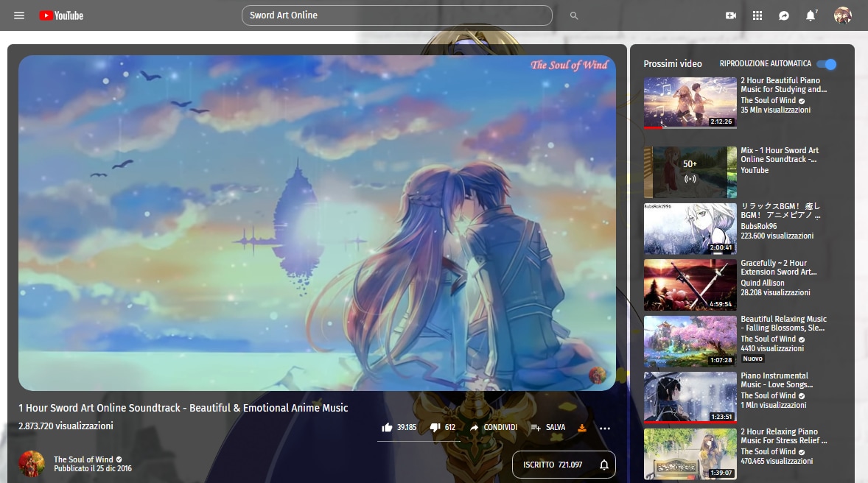
Task: Open Falling Blossoms video thumbnail
Action: click(690, 342)
